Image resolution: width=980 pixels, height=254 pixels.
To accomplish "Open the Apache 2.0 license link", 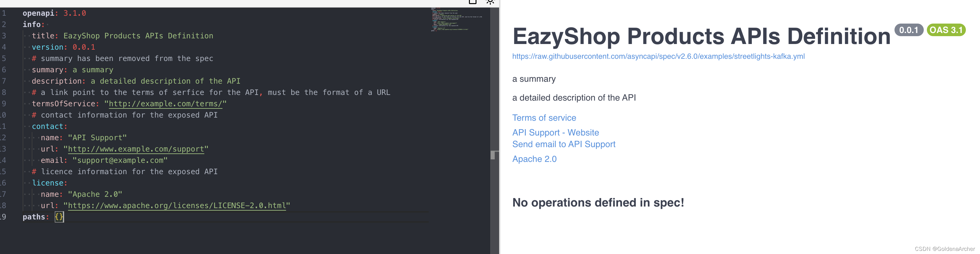I will (x=534, y=159).
